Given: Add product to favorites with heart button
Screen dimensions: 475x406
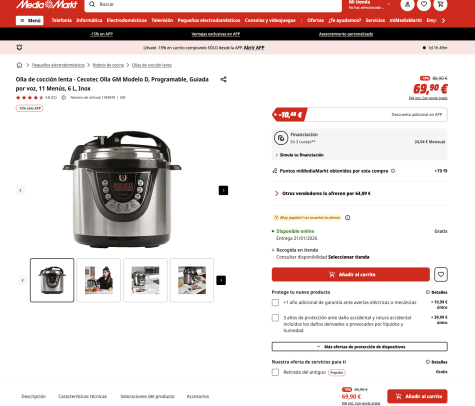Looking at the screenshot, I should click(441, 275).
